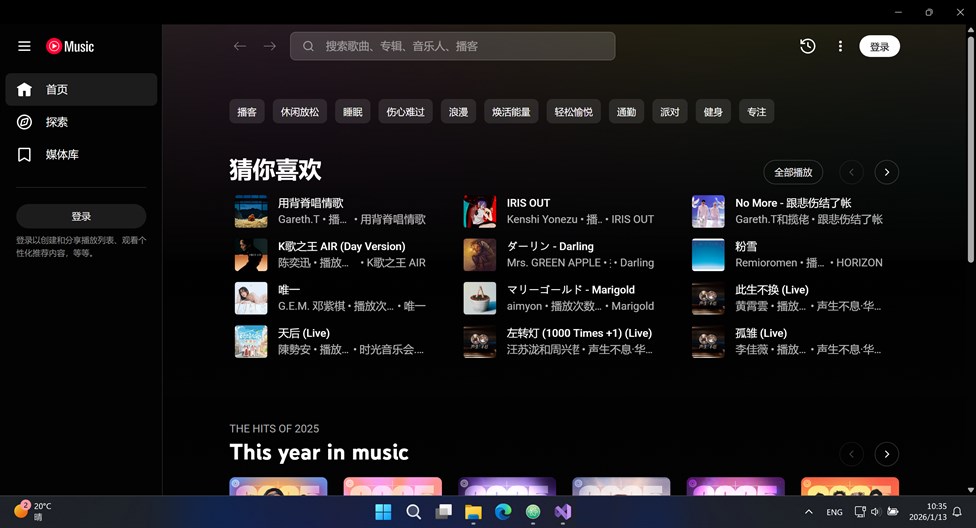Viewport: 976px width, 528px height.
Task: Select the 休闲放松 mood chip
Action: (300, 112)
